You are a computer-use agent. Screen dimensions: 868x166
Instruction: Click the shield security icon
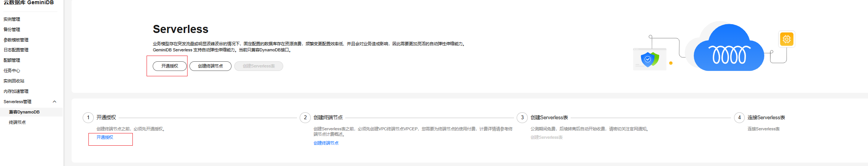(649, 59)
